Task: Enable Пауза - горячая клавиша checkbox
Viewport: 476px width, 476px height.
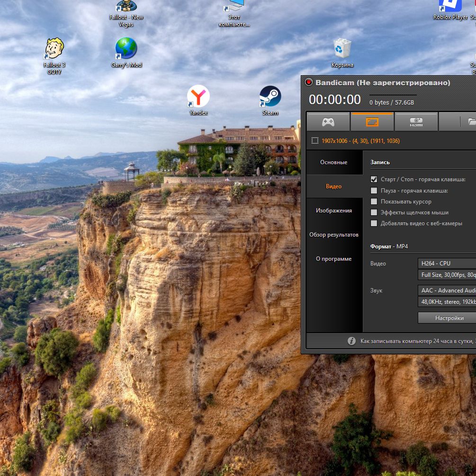Action: 374,191
